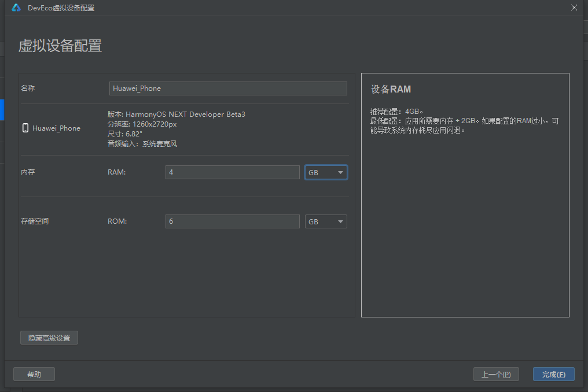The width and height of the screenshot is (588, 392).
Task: Go back with 上一个(P) button
Action: (496, 374)
